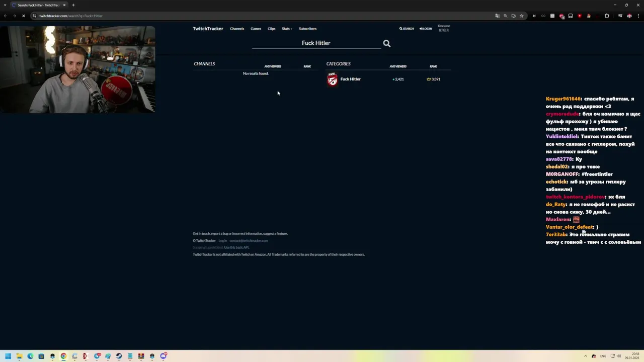This screenshot has width=644, height=362.
Task: Click the browser back arrow
Action: (x=5, y=16)
